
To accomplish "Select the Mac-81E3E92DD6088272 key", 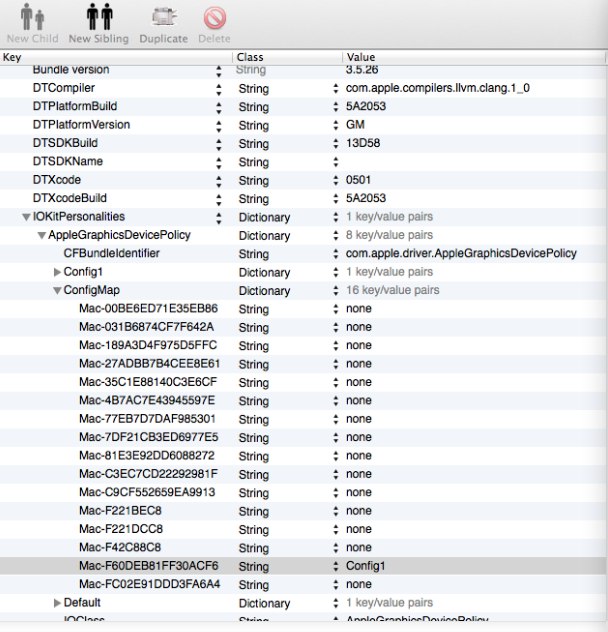I will click(x=147, y=456).
